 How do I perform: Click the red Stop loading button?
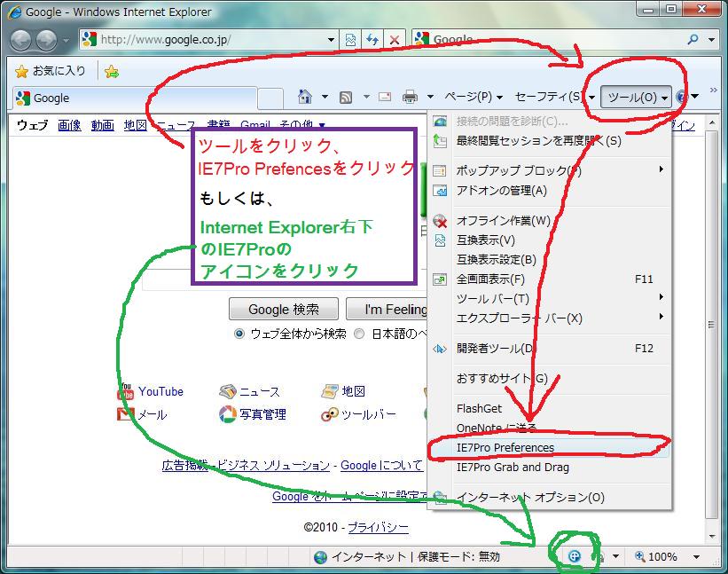[395, 40]
